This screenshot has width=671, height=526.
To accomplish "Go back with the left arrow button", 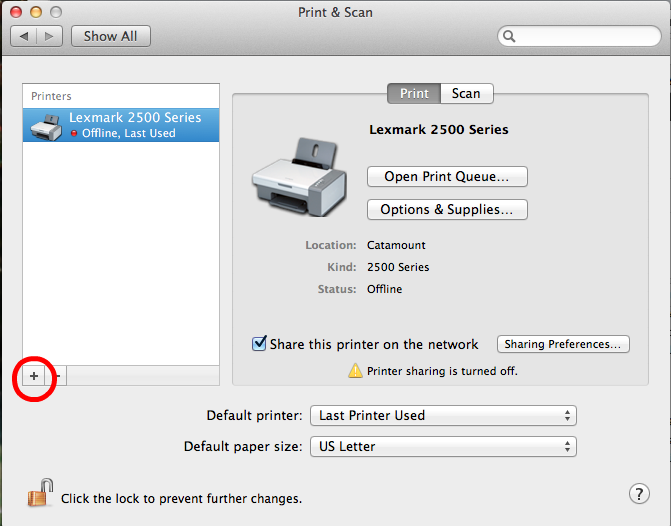I will pyautogui.click(x=24, y=36).
